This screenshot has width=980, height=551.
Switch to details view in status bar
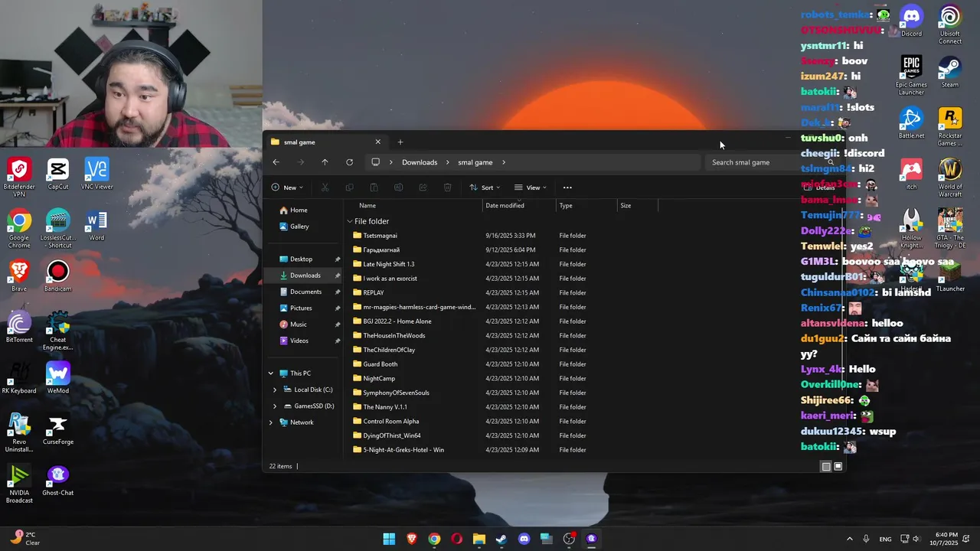(x=826, y=466)
